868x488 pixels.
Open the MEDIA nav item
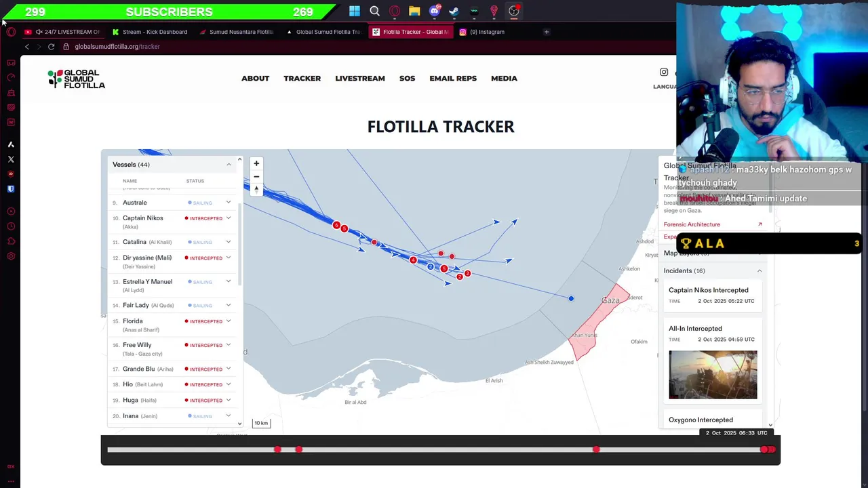click(x=504, y=79)
